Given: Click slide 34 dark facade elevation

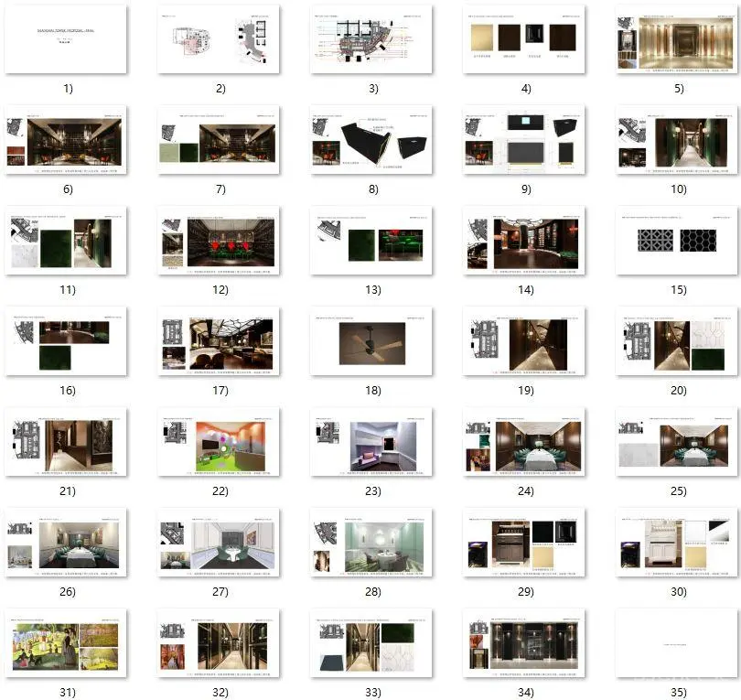Looking at the screenshot, I should point(524,643).
